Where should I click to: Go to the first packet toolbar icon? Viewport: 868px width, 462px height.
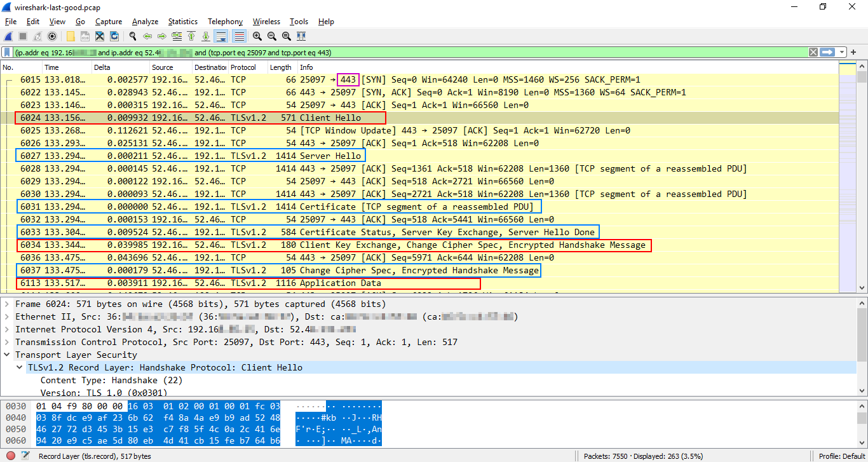click(x=191, y=36)
